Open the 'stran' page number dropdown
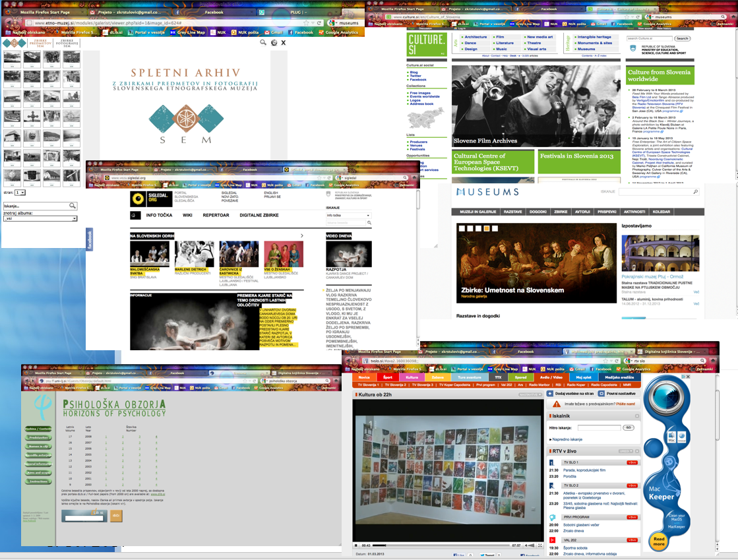738x560 pixels. 20,193
